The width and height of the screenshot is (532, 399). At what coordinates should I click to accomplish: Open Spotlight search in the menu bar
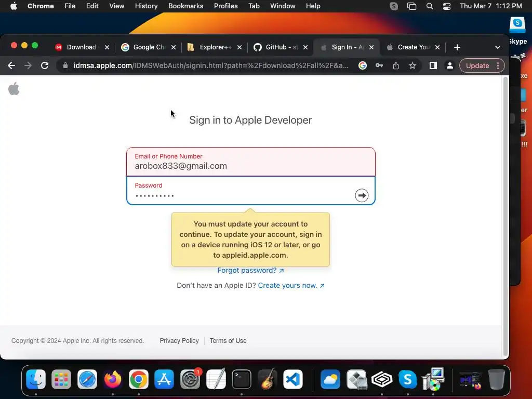[430, 6]
